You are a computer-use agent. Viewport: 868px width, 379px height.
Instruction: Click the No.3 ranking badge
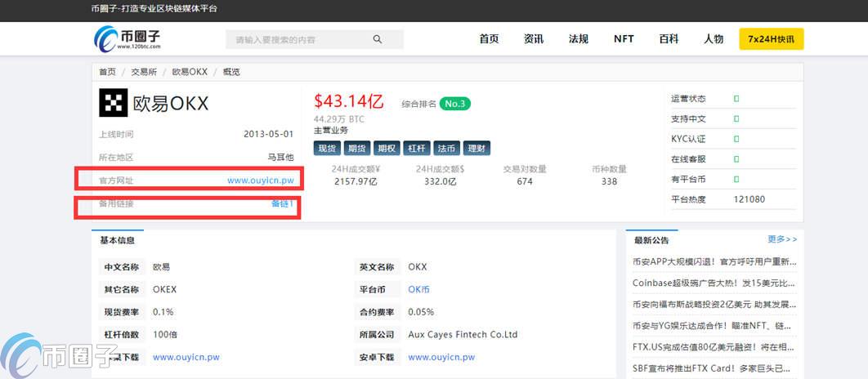[455, 104]
